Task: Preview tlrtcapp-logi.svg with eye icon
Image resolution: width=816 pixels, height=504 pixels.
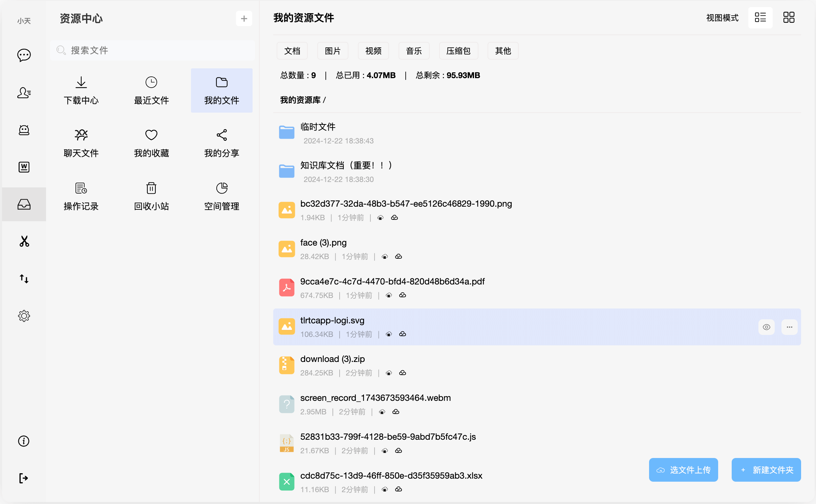Action: point(766,327)
